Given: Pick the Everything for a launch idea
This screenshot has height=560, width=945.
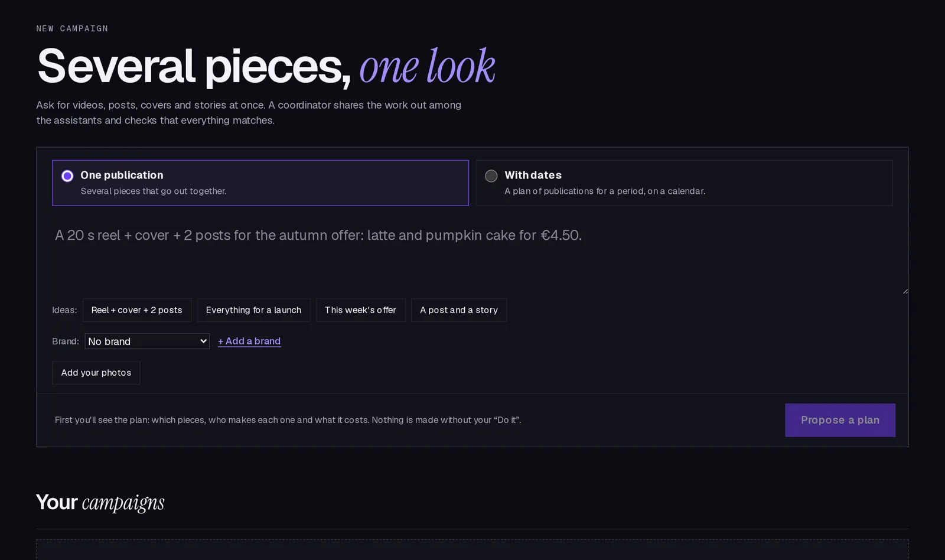Looking at the screenshot, I should 253,310.
